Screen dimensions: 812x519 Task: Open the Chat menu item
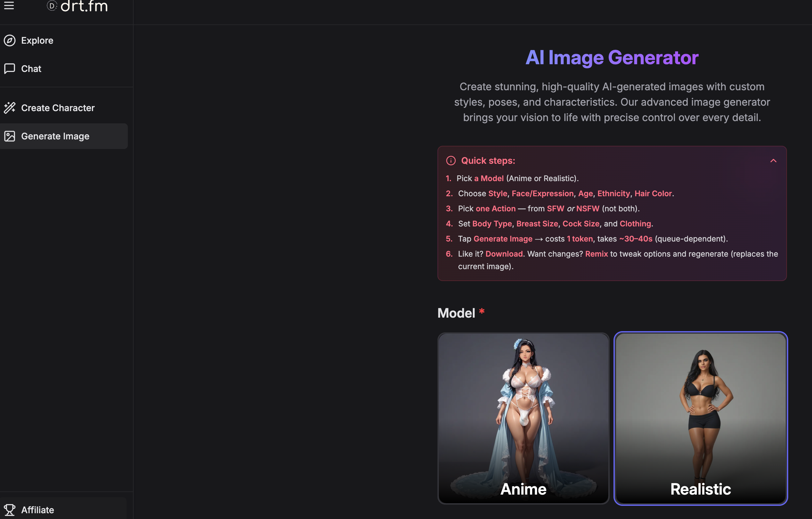pyautogui.click(x=31, y=68)
